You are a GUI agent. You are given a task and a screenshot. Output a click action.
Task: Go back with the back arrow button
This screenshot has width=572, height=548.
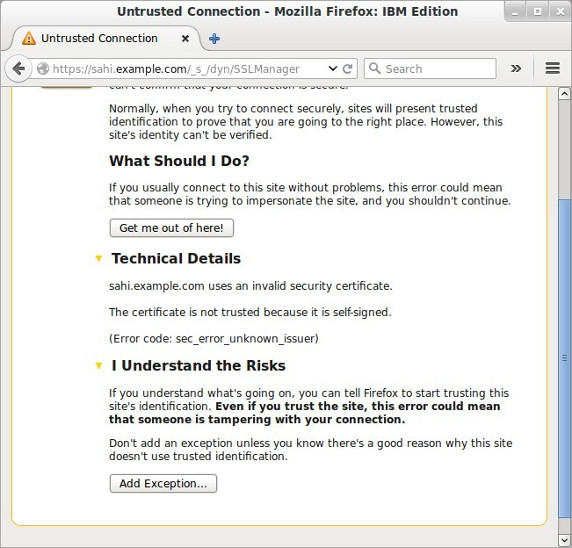(18, 69)
